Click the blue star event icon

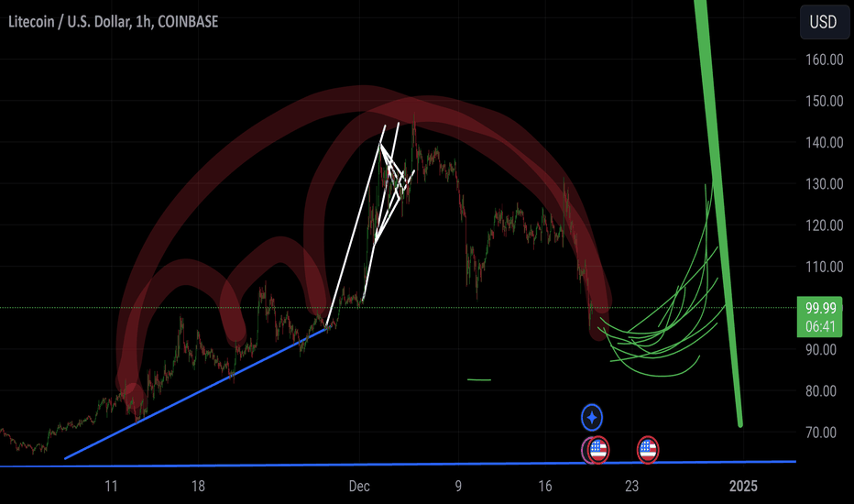pyautogui.click(x=592, y=418)
